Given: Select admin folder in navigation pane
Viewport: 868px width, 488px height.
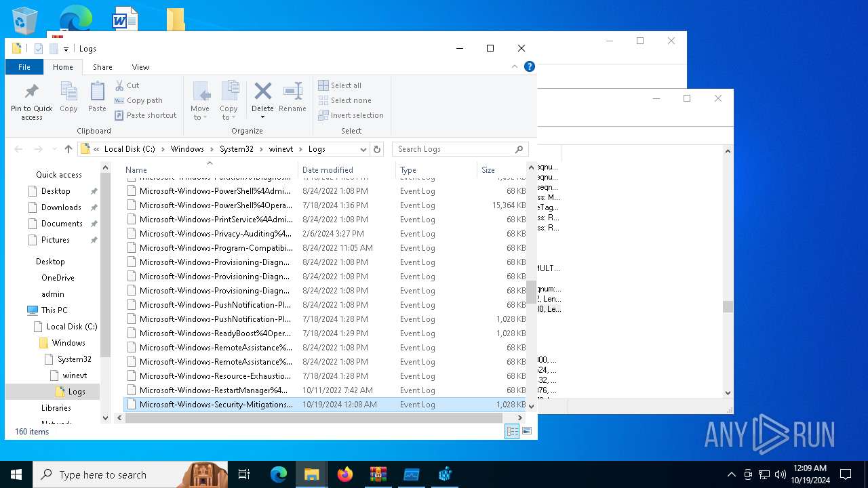Looking at the screenshot, I should click(x=53, y=294).
